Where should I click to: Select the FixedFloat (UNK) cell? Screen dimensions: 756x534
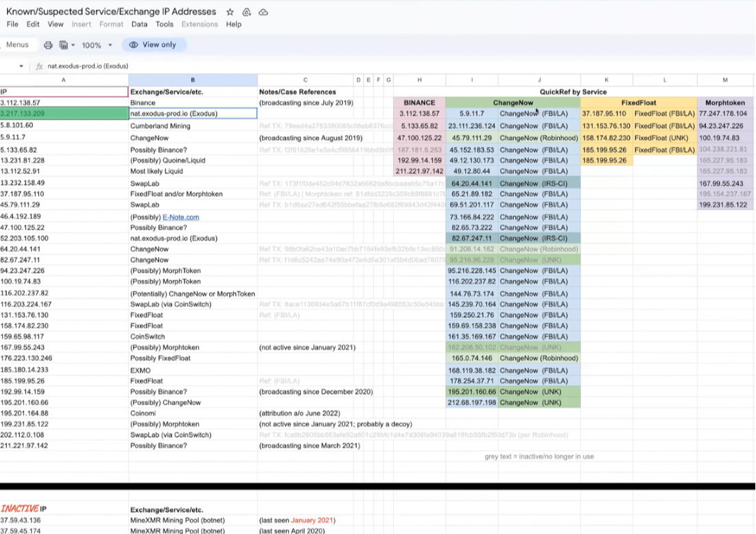click(664, 138)
